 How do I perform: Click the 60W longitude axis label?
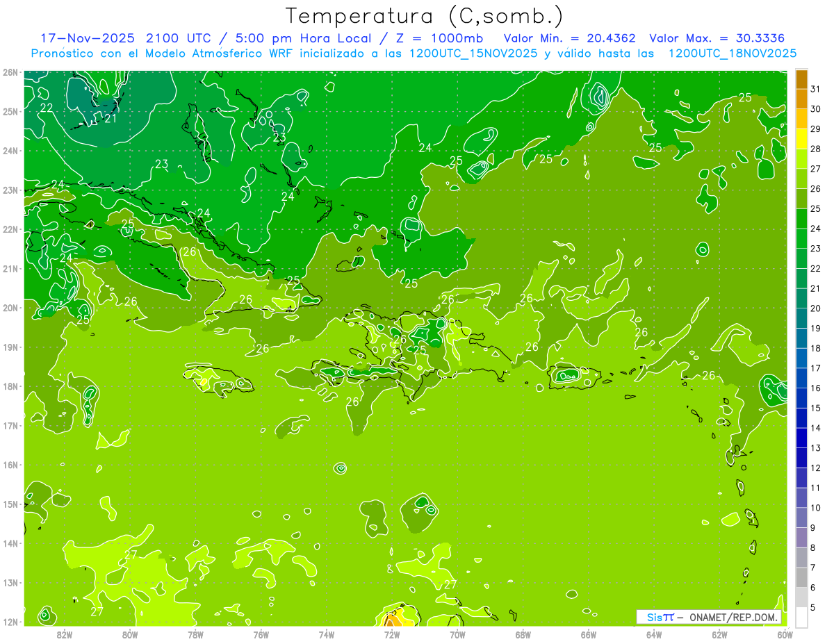(x=785, y=634)
